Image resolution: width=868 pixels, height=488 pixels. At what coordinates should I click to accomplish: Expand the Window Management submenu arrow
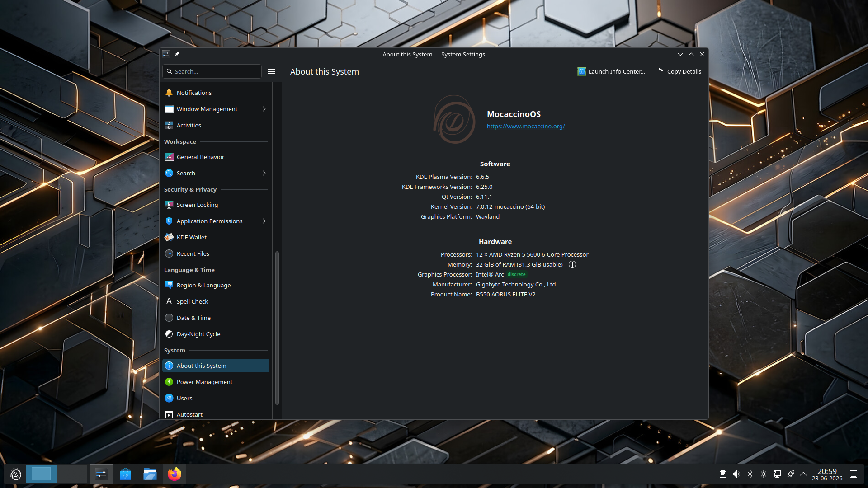click(x=264, y=109)
